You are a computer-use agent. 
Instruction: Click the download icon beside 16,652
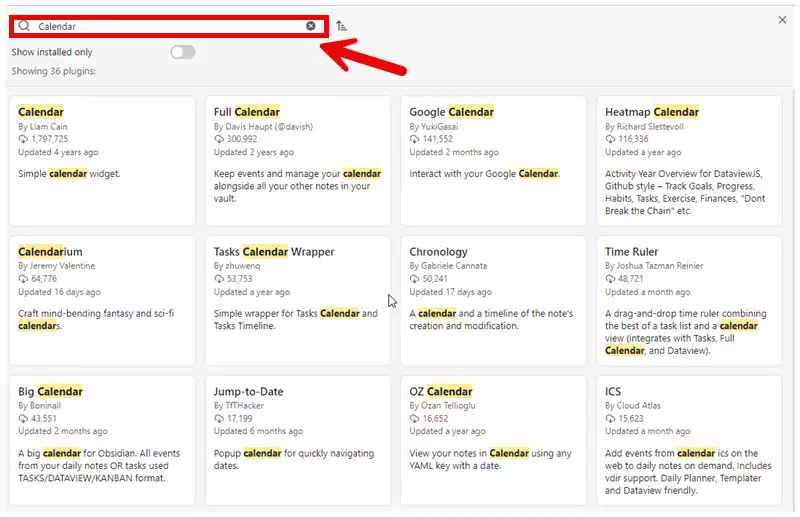coord(414,418)
